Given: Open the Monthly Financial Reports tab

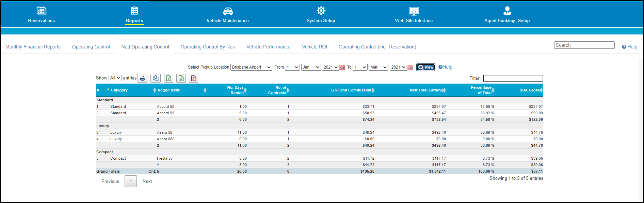Looking at the screenshot, I should click(33, 47).
